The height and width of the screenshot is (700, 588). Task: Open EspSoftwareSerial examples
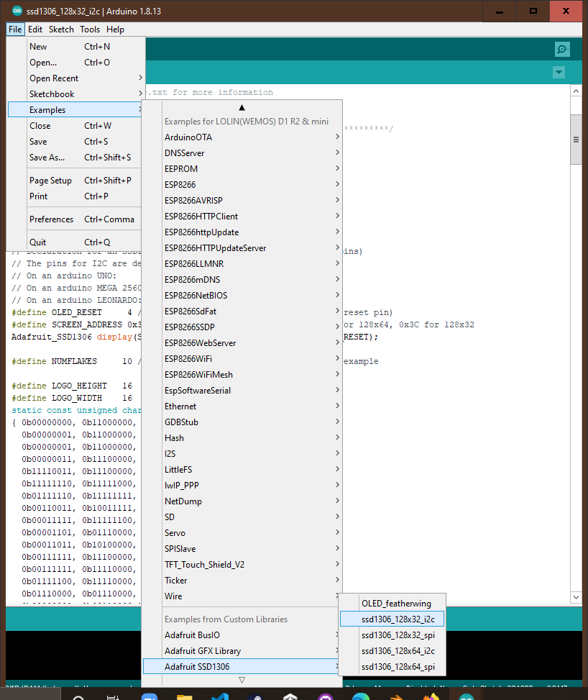(x=242, y=391)
